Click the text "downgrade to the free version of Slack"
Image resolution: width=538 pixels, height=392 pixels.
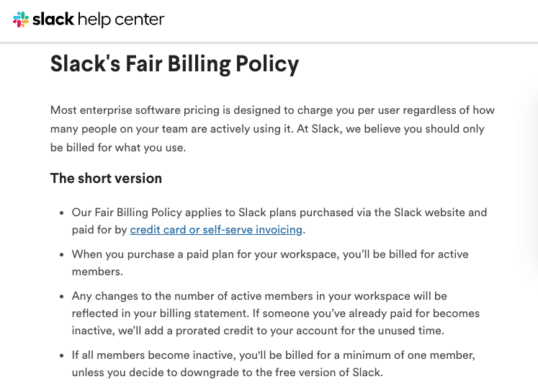pos(280,373)
